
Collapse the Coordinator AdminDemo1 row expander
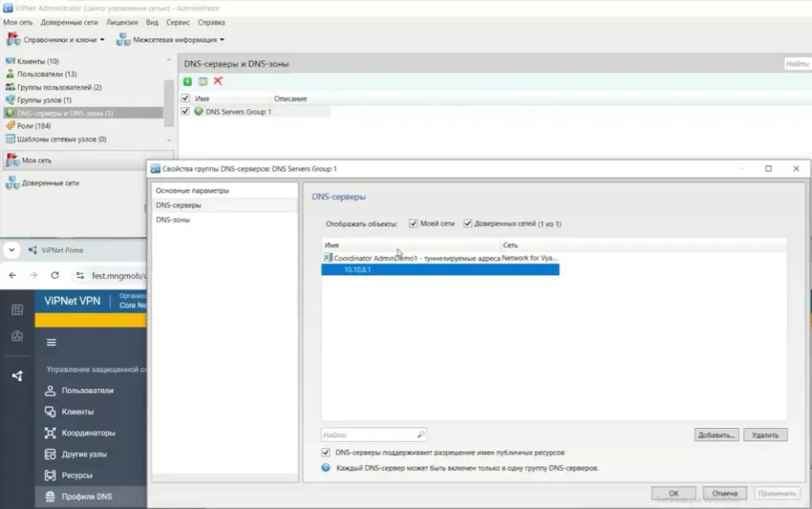point(327,258)
